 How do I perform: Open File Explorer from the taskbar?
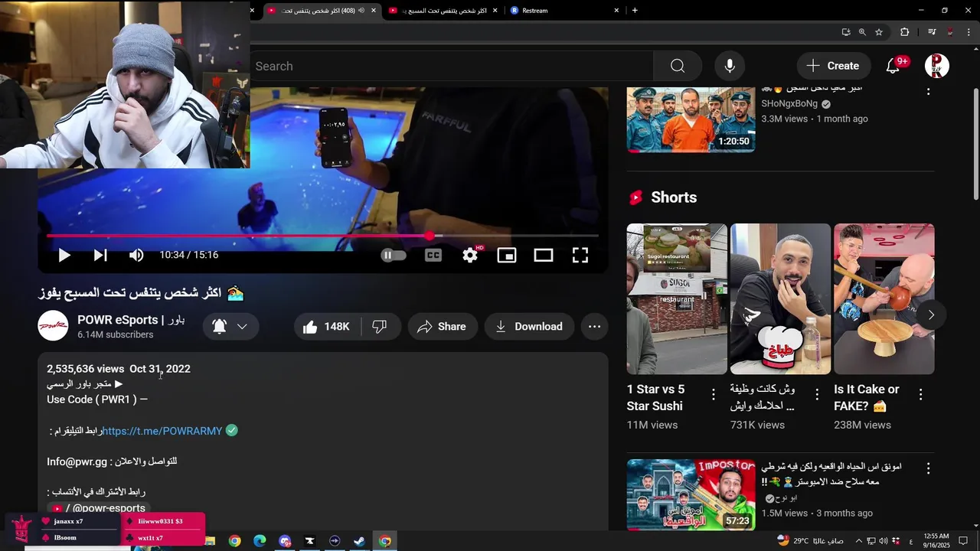coord(210,541)
